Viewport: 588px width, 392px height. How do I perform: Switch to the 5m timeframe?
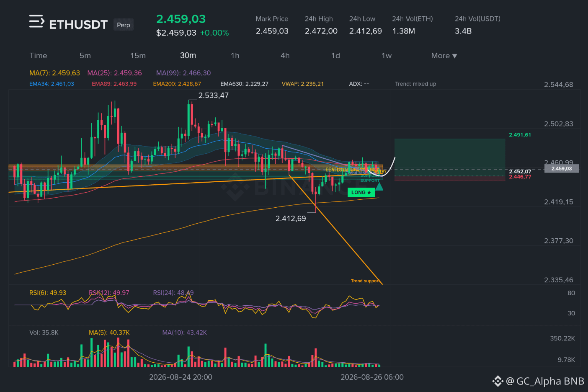pos(85,56)
